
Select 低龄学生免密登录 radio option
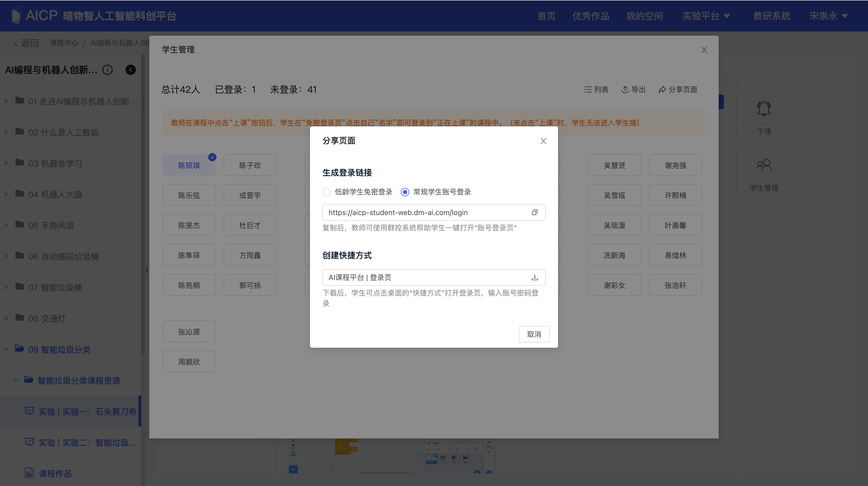click(327, 192)
